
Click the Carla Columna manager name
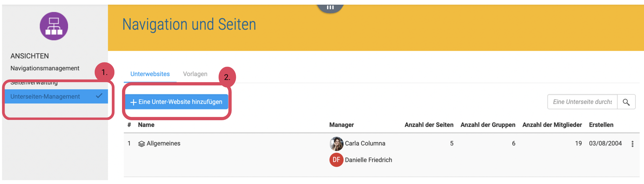click(365, 143)
